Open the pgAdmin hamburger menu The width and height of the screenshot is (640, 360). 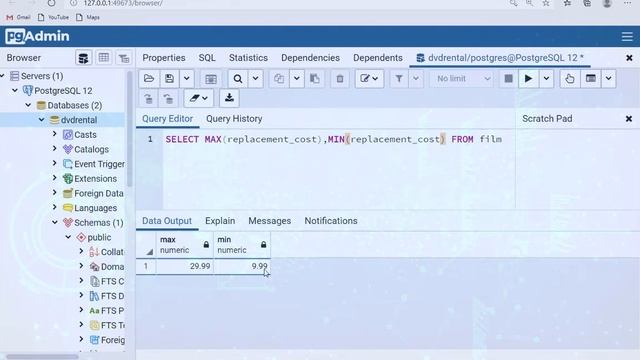pyautogui.click(x=627, y=36)
